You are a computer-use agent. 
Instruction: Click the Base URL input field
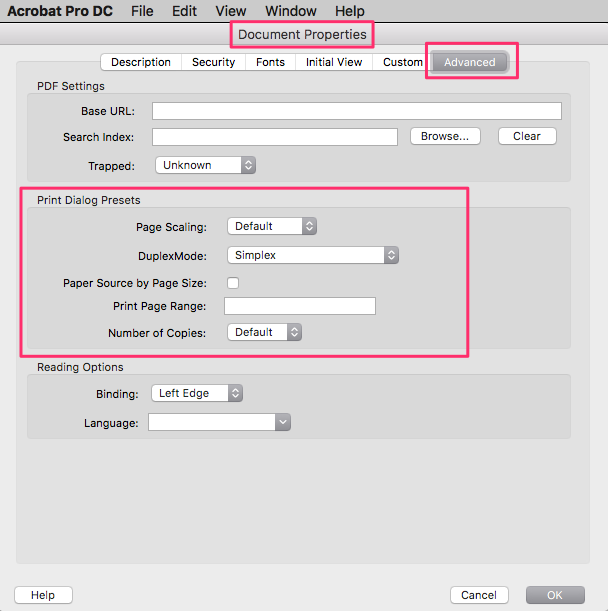tap(357, 111)
